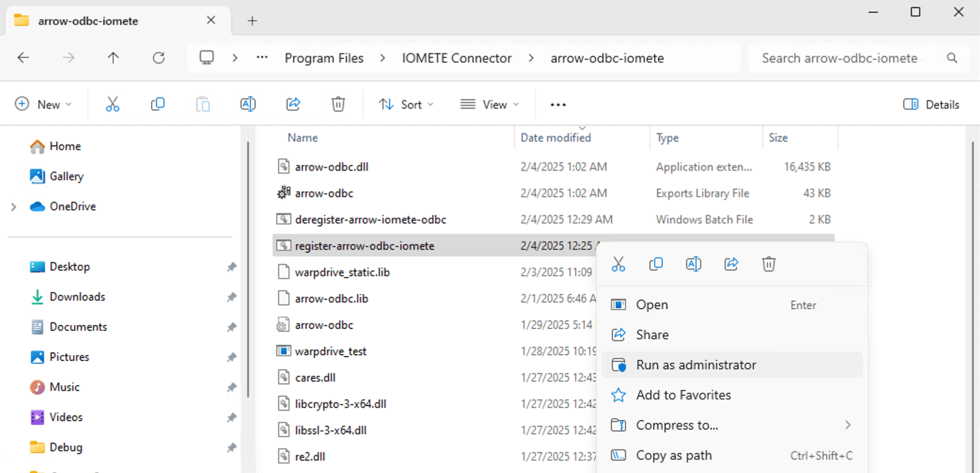
Task: Click the Cut icon in the toolbar
Action: [x=112, y=104]
